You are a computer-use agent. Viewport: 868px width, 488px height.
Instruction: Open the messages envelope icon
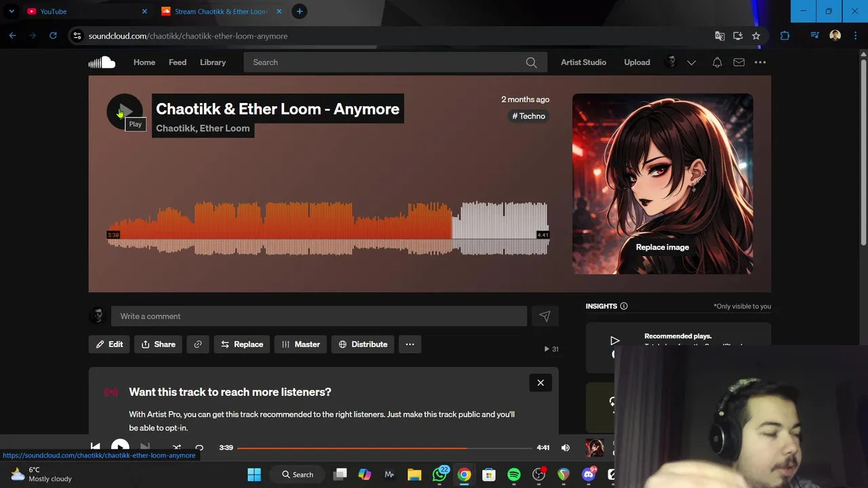[738, 62]
